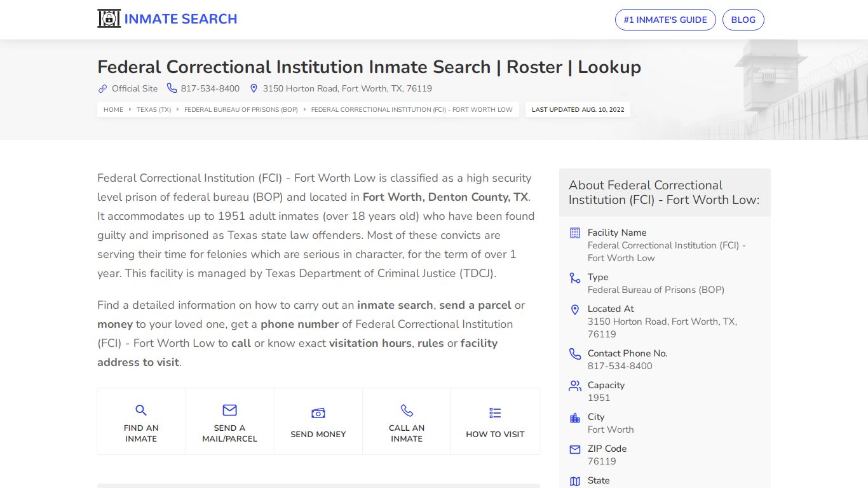Viewport: 868px width, 488px height.
Task: Open the HOW TO VISIT tile label
Action: (495, 435)
